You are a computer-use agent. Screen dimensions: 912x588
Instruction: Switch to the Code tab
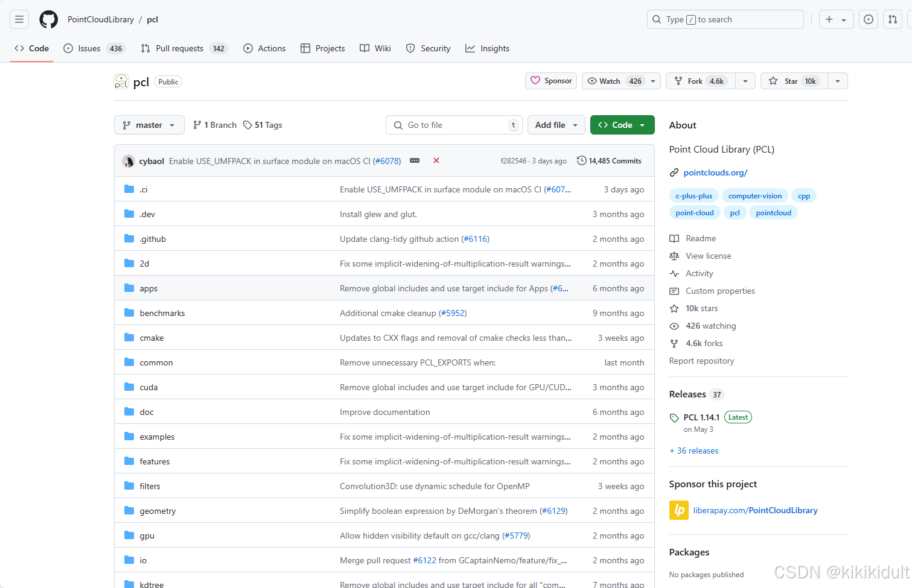pos(32,48)
